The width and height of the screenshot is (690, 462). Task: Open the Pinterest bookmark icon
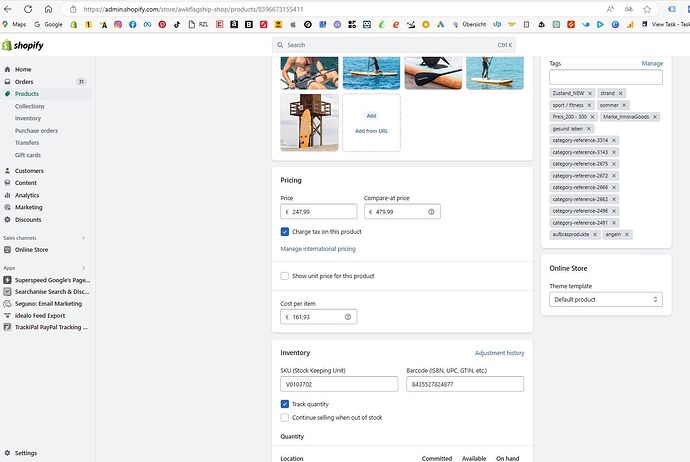click(162, 25)
